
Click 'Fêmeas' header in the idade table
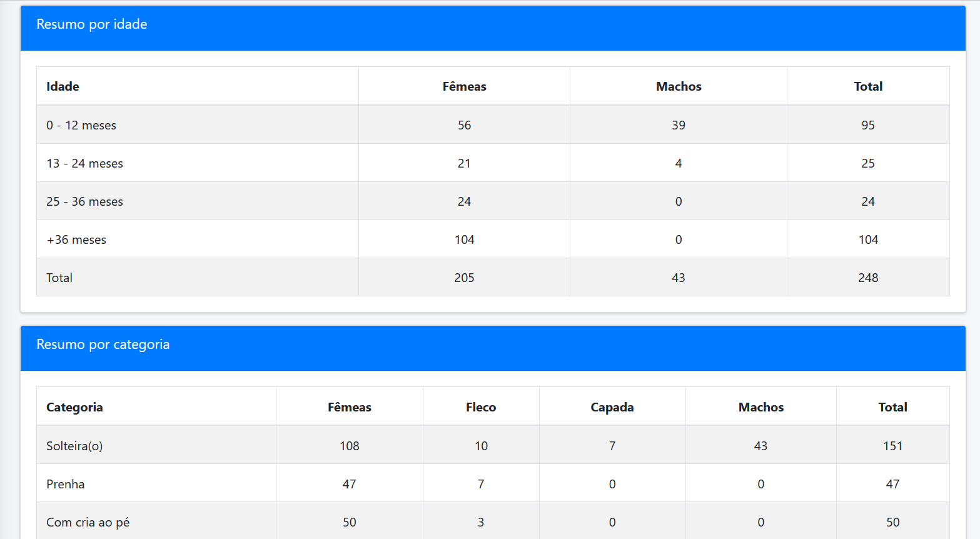click(464, 86)
